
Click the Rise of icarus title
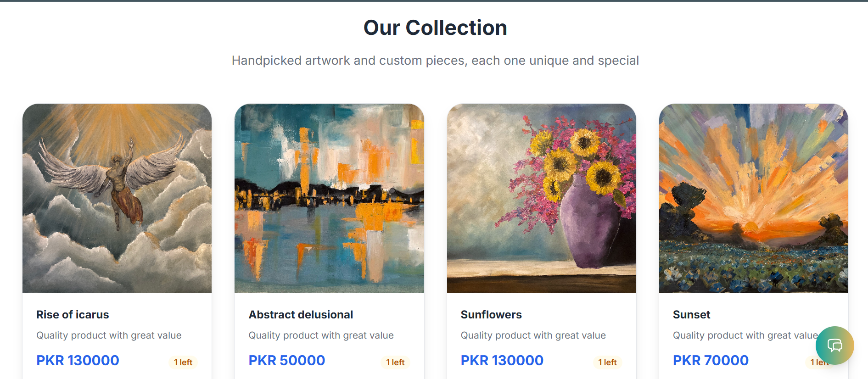tap(73, 315)
